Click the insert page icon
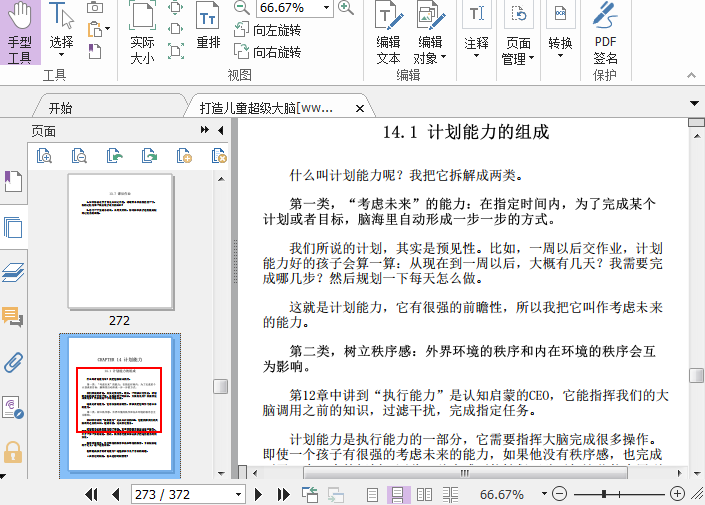The image size is (705, 505). coord(184,156)
